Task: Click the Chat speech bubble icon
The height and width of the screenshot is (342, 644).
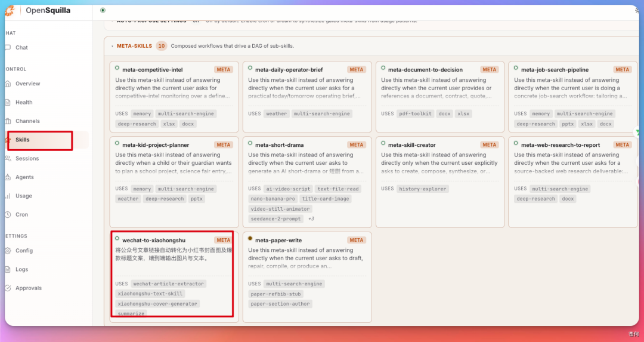Action: coord(8,48)
